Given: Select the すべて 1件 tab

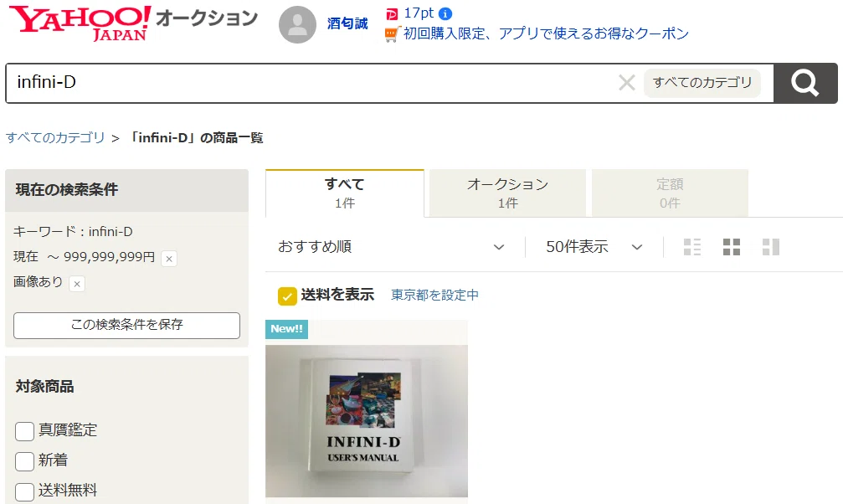Looking at the screenshot, I should point(345,193).
